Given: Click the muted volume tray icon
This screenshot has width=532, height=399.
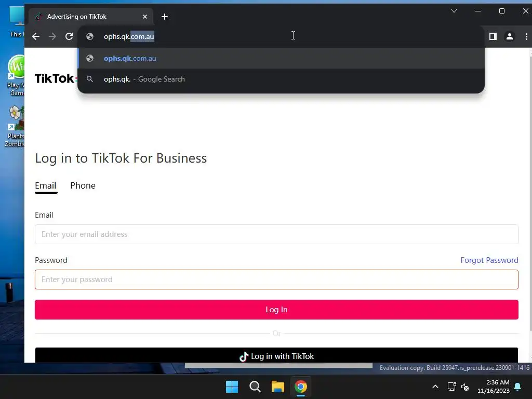Looking at the screenshot, I should 465,387.
